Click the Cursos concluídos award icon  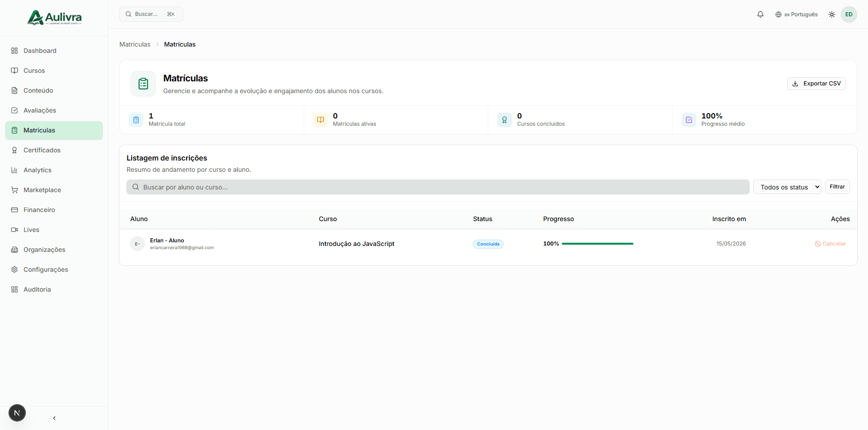pos(505,120)
